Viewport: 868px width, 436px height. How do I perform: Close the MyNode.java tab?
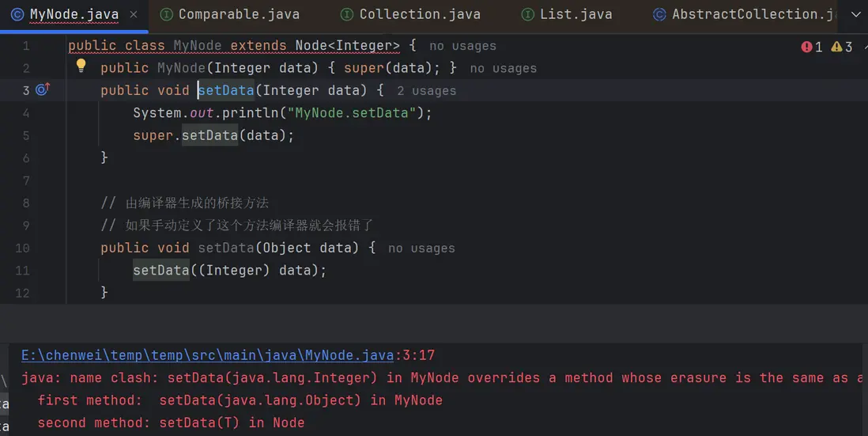click(x=133, y=14)
